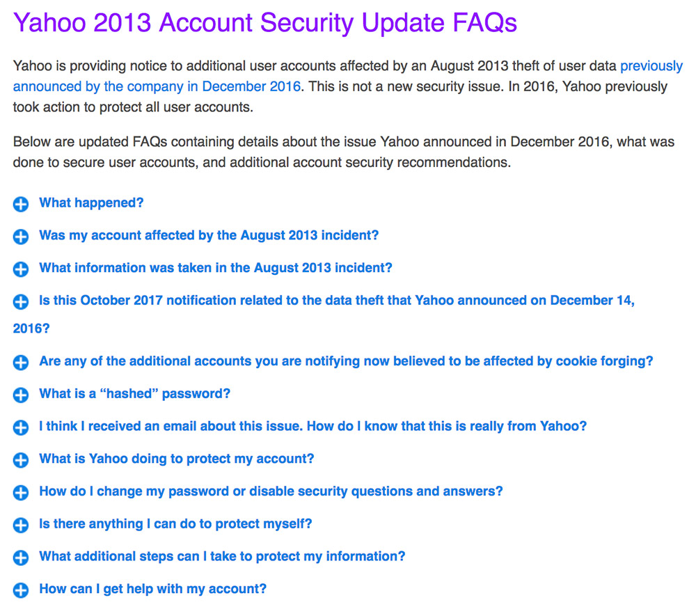Expand the "What happened?" plus icon
696x616 pixels.
coord(20,204)
